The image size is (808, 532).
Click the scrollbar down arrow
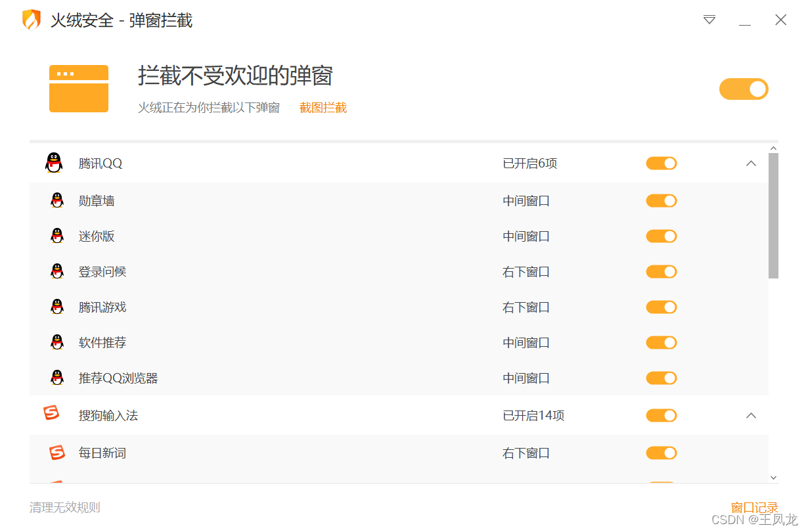pos(773,478)
